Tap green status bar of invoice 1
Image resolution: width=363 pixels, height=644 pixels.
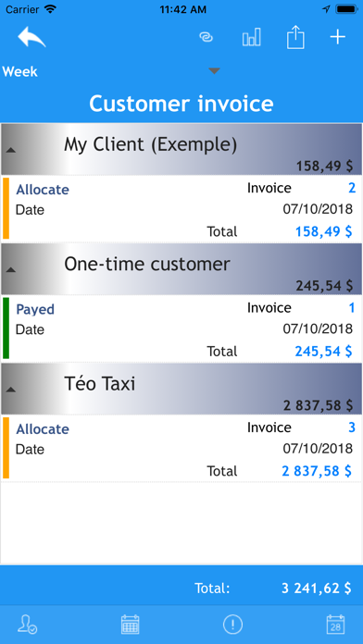(6, 328)
